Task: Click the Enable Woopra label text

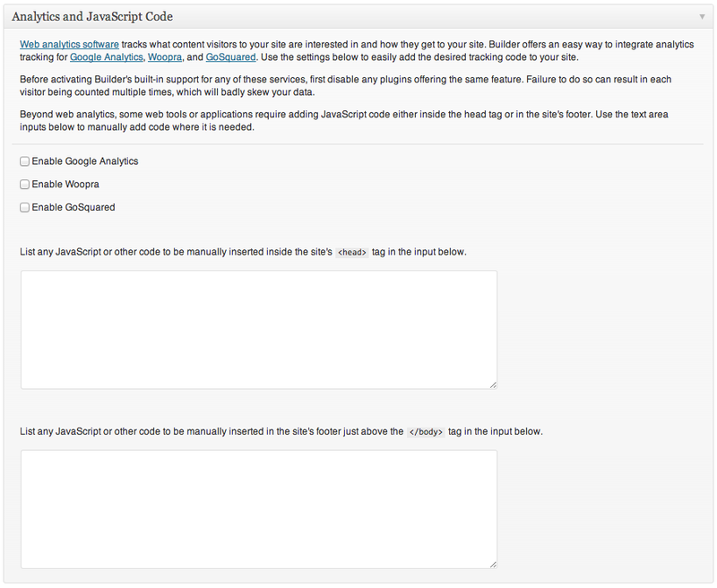Action: [x=65, y=185]
